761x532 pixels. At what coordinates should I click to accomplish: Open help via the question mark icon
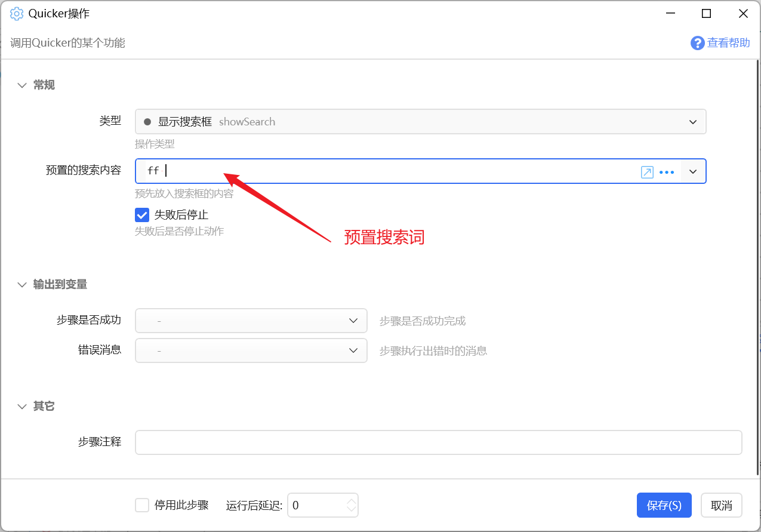697,43
